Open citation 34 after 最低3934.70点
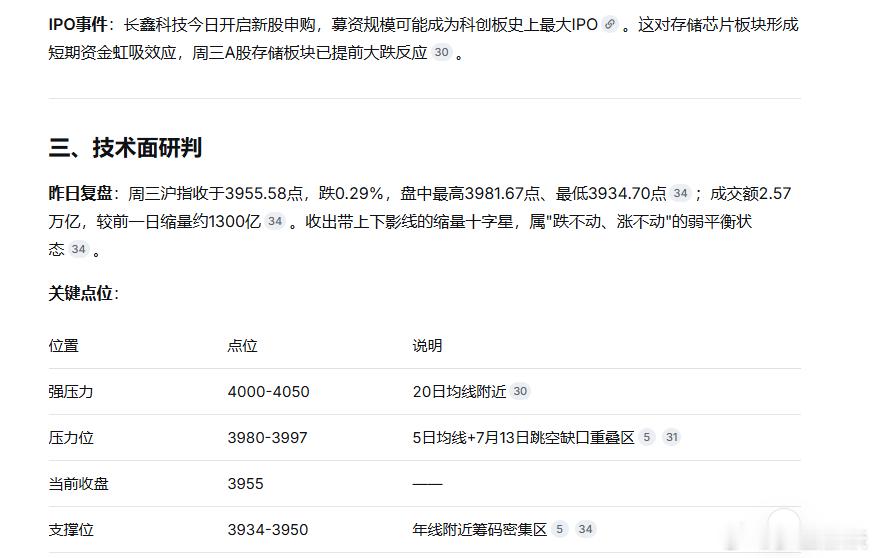 pyautogui.click(x=680, y=193)
